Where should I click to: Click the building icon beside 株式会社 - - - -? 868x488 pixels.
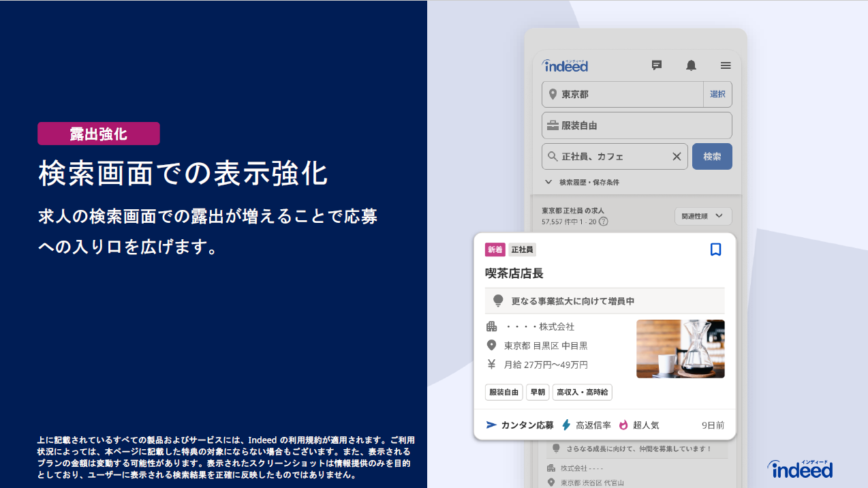pyautogui.click(x=551, y=468)
